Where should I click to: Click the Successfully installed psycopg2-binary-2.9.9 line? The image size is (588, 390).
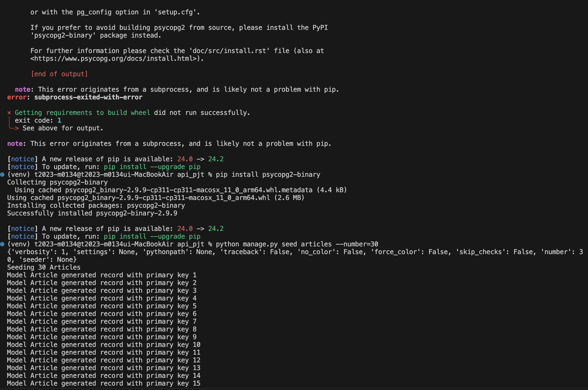pos(92,213)
